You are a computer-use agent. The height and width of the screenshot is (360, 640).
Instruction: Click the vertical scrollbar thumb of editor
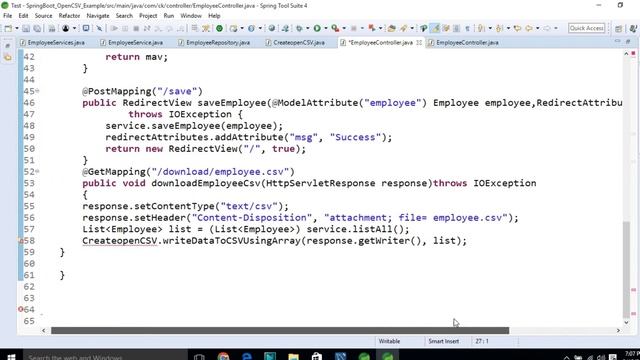pyautogui.click(x=627, y=269)
